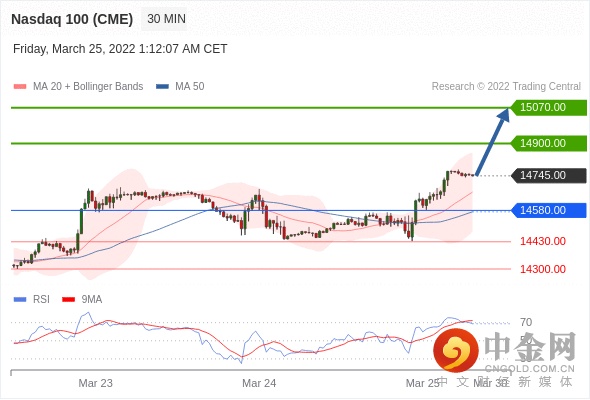Click the RSI blue legend swatch
This screenshot has height=400, width=590.
[x=20, y=300]
